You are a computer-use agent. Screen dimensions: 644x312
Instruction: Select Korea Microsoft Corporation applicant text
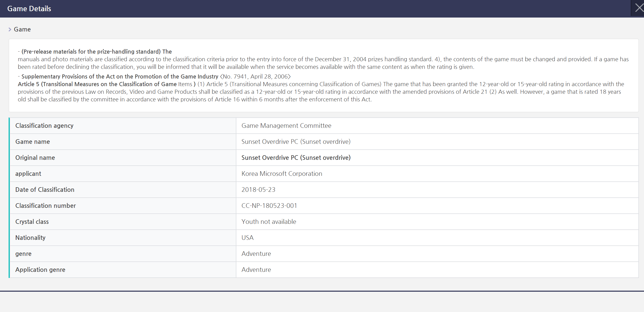[282, 174]
